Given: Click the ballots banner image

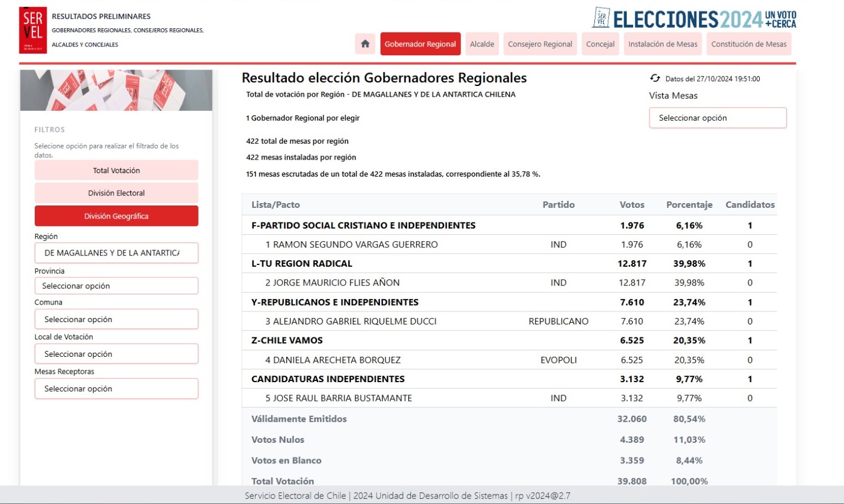Looking at the screenshot, I should pos(116,90).
